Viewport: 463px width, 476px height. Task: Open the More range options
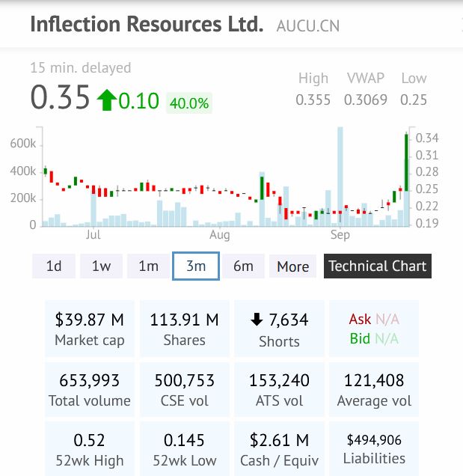(x=292, y=266)
